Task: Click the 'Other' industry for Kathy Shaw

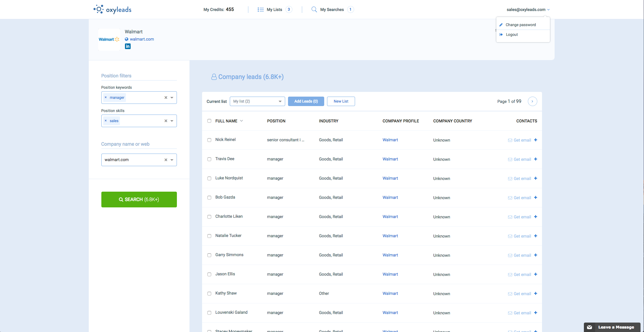Action: click(x=324, y=293)
